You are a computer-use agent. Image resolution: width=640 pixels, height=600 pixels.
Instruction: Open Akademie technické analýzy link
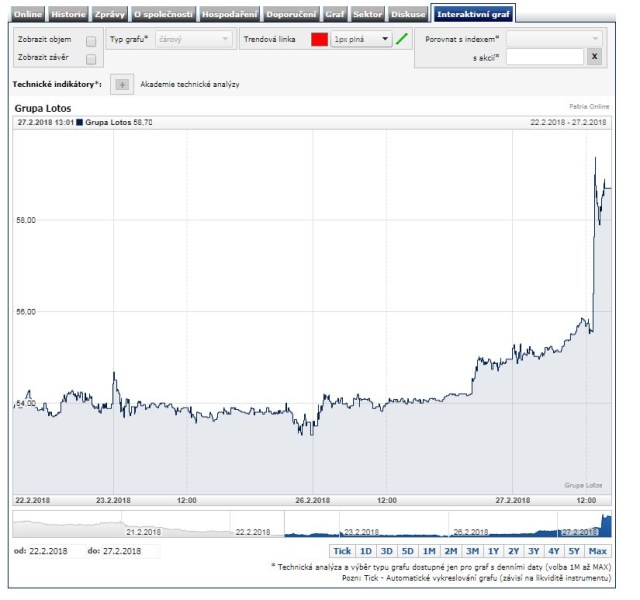(x=190, y=85)
